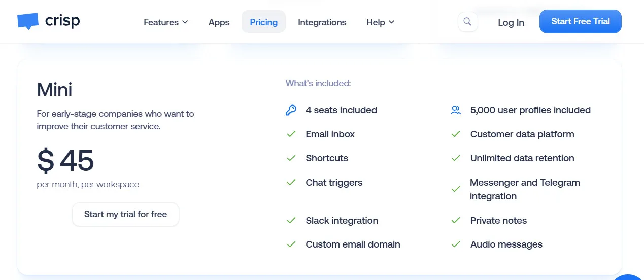644x280 pixels.
Task: Open the Apps page
Action: (219, 22)
